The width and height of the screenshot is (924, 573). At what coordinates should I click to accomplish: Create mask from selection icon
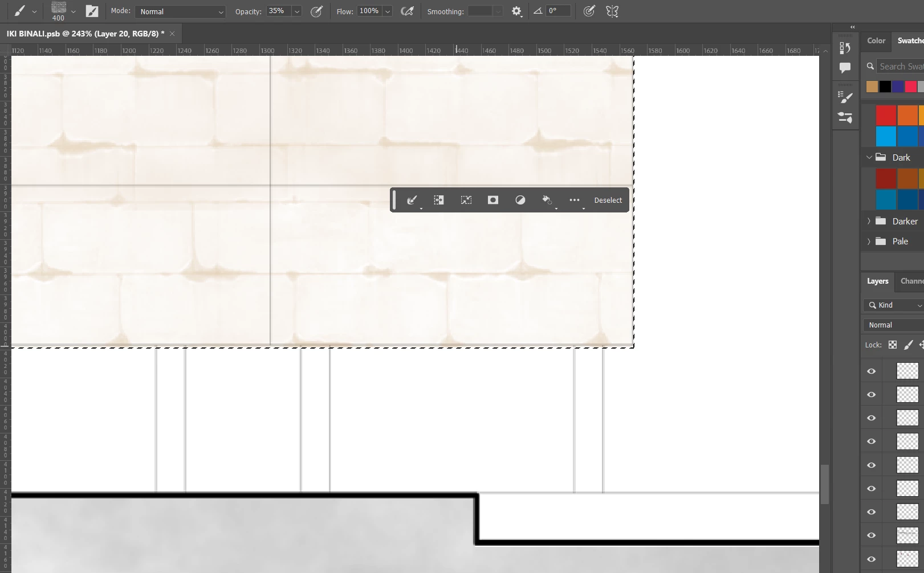(x=493, y=200)
